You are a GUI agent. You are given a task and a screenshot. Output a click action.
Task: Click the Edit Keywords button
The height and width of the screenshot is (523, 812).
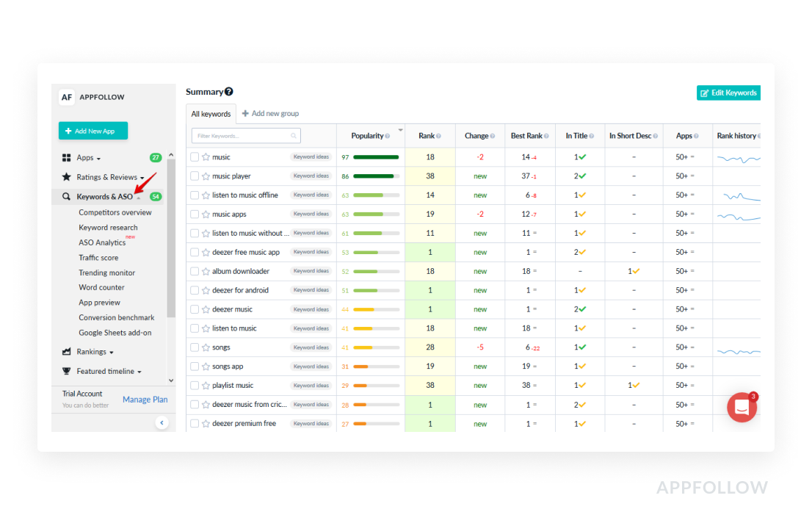tap(728, 93)
